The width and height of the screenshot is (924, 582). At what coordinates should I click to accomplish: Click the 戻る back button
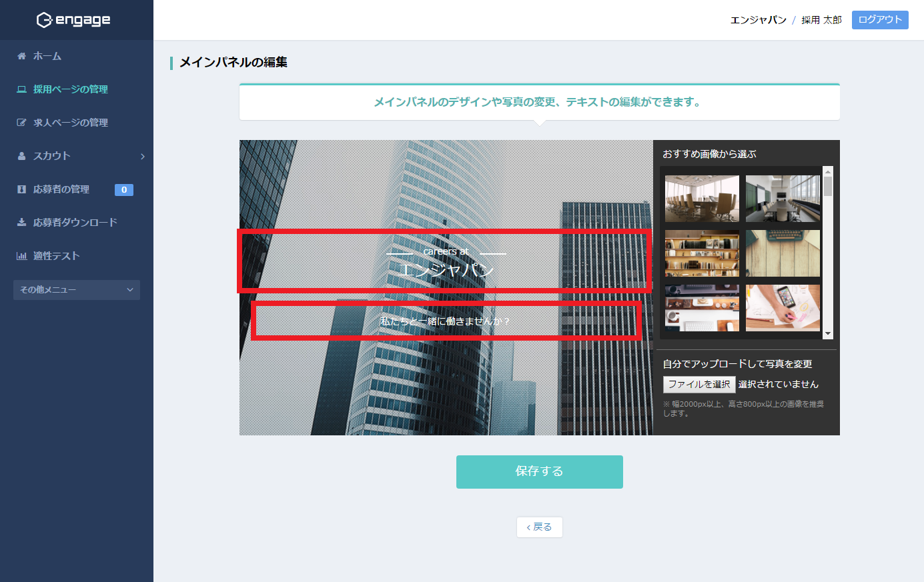pyautogui.click(x=540, y=527)
